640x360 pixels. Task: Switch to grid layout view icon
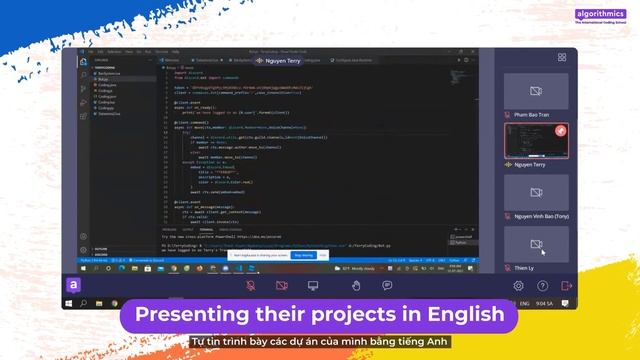coord(562,58)
